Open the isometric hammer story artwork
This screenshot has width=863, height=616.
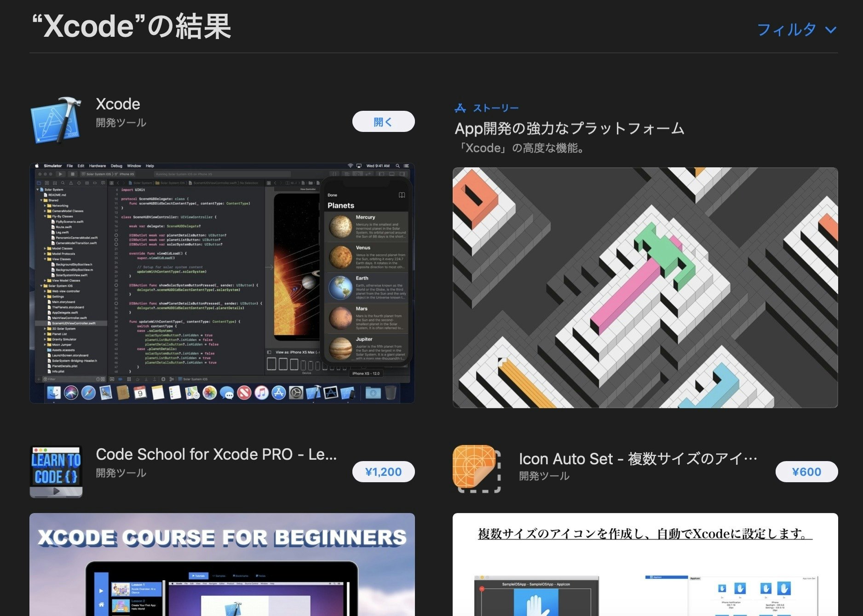point(645,288)
